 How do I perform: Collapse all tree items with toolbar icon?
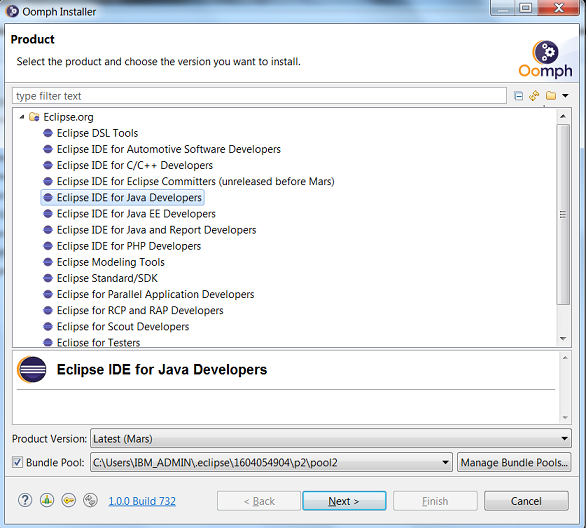[x=518, y=96]
